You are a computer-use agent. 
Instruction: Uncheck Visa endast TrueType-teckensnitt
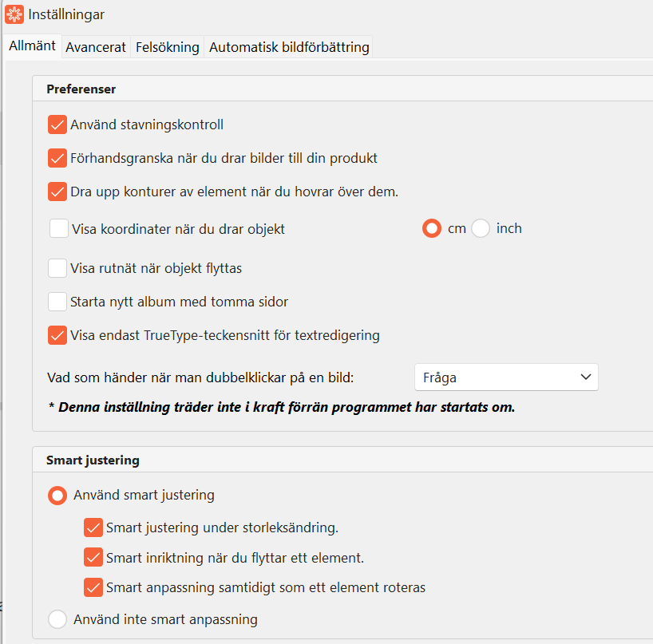click(x=57, y=335)
